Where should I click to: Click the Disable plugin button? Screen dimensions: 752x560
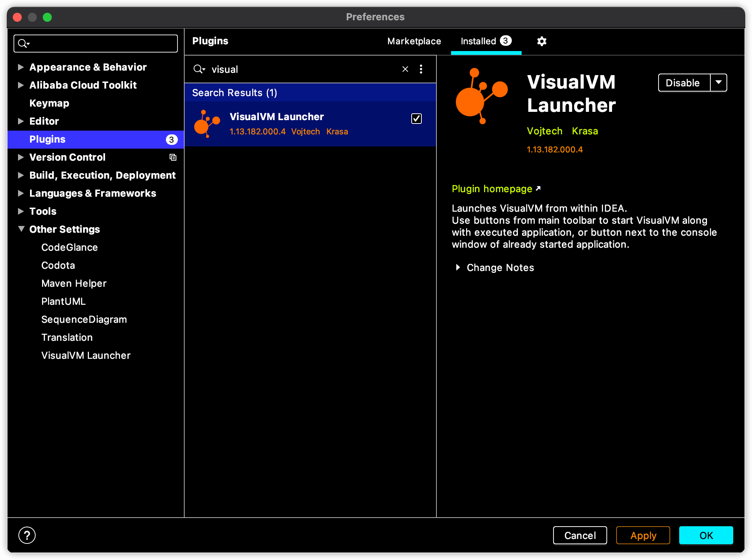[x=684, y=83]
